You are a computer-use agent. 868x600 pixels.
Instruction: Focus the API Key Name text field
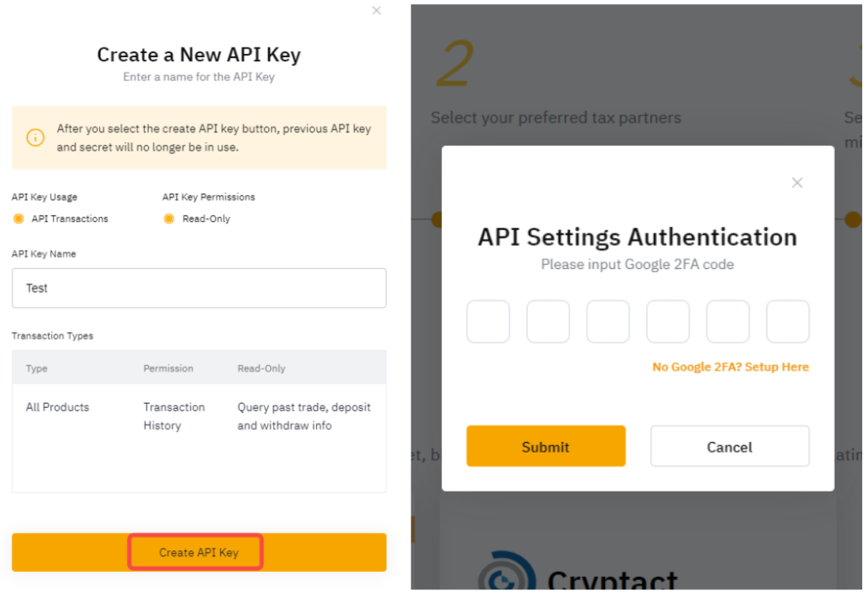[199, 288]
